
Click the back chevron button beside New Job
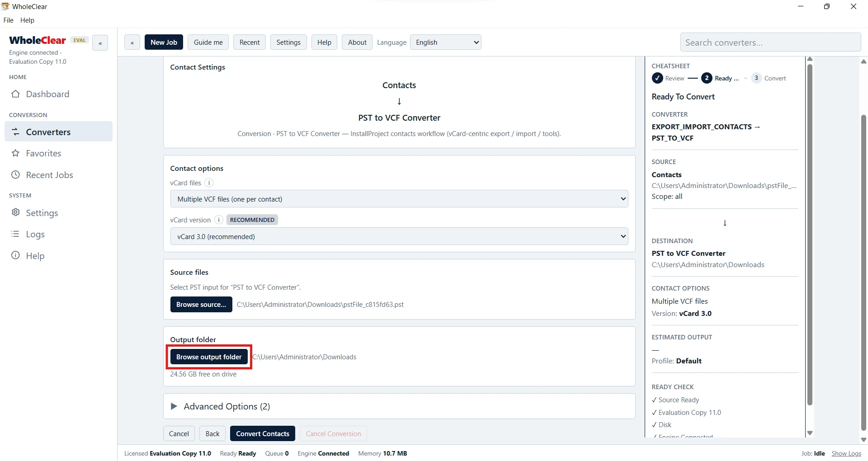tap(132, 42)
